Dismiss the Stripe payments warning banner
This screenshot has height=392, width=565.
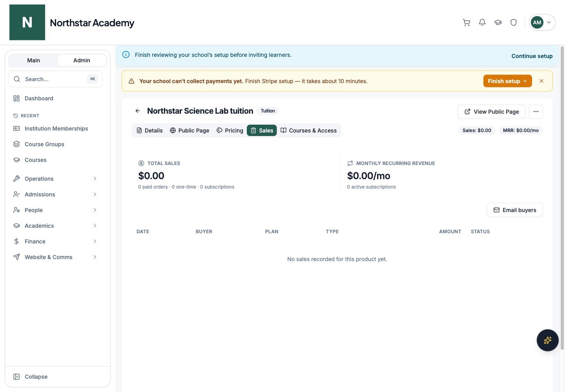click(x=541, y=81)
